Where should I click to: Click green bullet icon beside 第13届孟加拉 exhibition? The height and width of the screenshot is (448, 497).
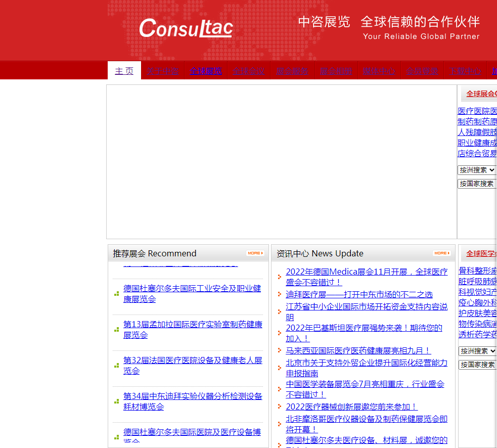point(117,330)
